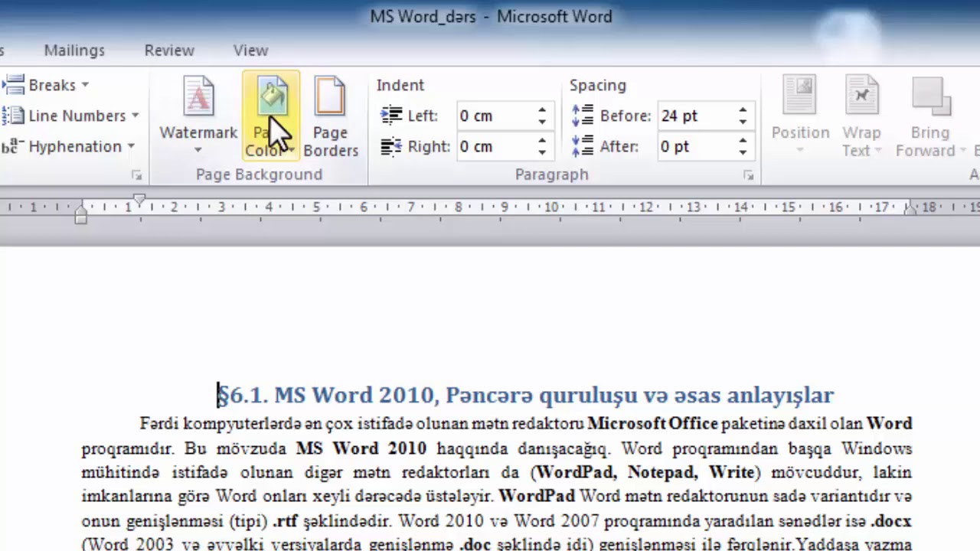
Task: Open the Wrap Text menu
Action: pyautogui.click(x=861, y=116)
